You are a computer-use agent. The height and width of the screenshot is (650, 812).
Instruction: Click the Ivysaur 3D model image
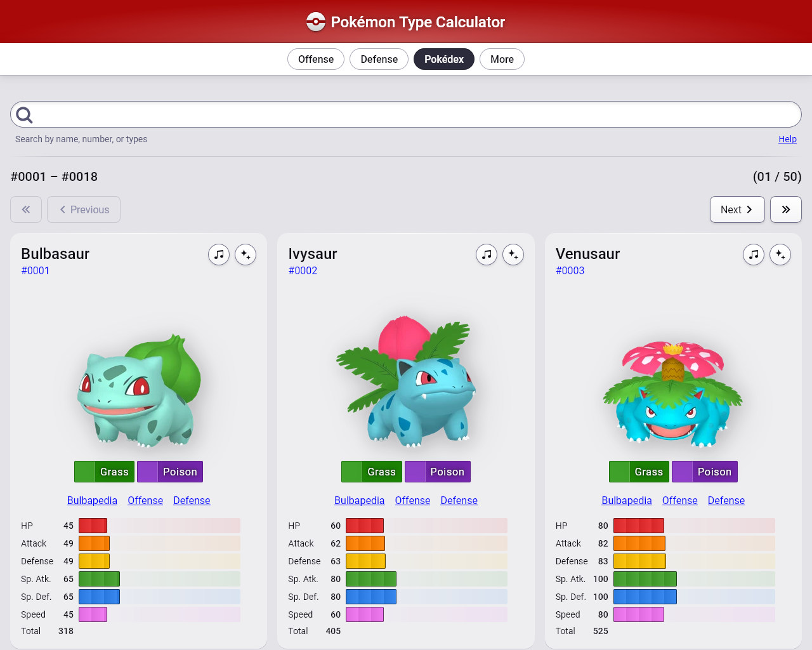[x=406, y=381]
